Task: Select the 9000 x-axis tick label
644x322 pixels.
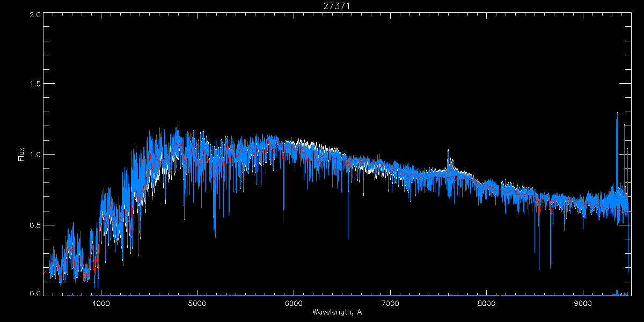Action: pyautogui.click(x=583, y=302)
